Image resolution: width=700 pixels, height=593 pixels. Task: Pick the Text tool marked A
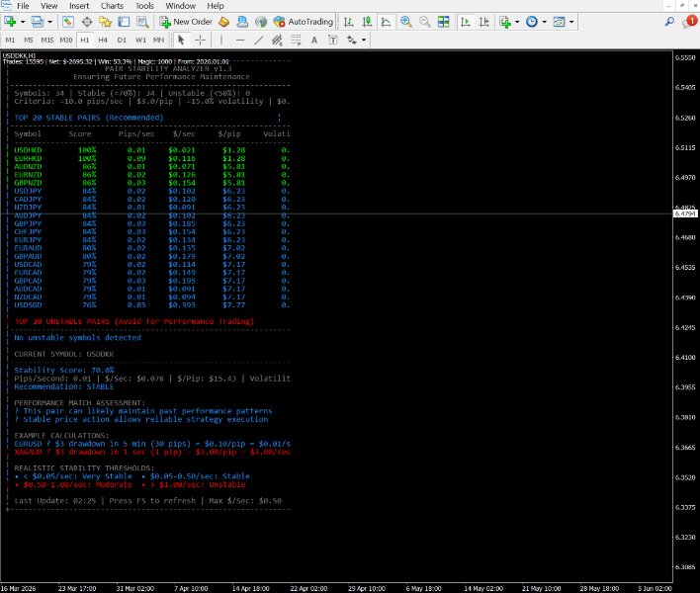[314, 41]
